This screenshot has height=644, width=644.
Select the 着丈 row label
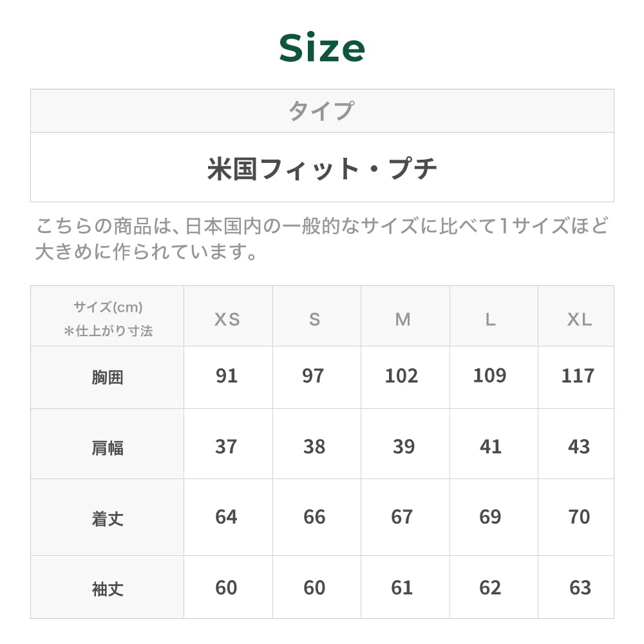point(108,518)
